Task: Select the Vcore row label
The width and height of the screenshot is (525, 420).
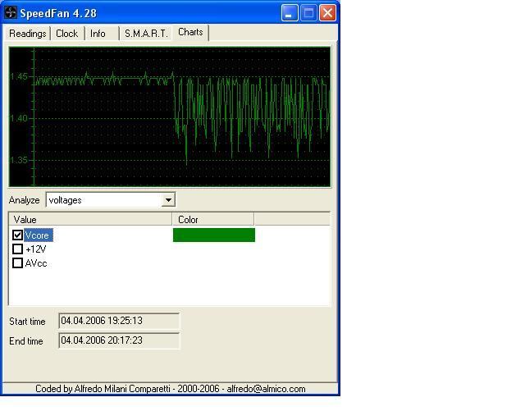Action: click(x=39, y=235)
